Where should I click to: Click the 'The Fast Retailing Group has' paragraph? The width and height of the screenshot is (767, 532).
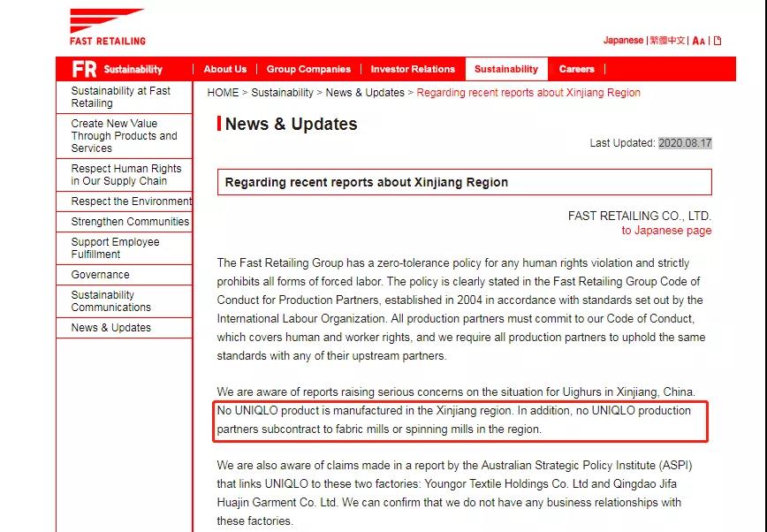pos(460,309)
